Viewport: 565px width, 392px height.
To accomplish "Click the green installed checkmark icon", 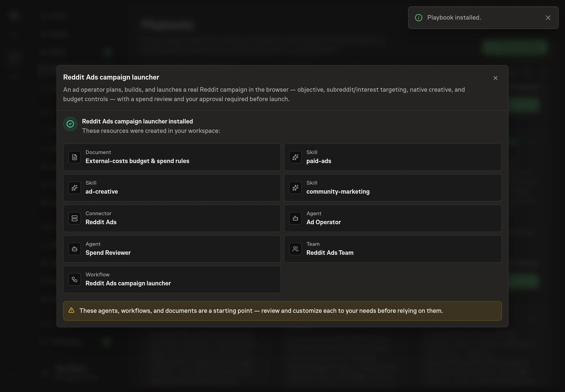I will (70, 124).
